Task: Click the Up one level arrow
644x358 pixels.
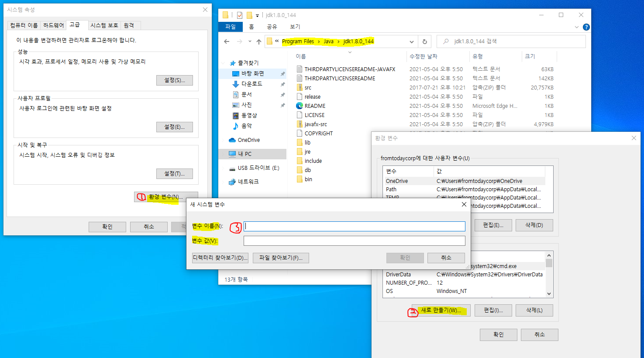Action: tap(259, 41)
